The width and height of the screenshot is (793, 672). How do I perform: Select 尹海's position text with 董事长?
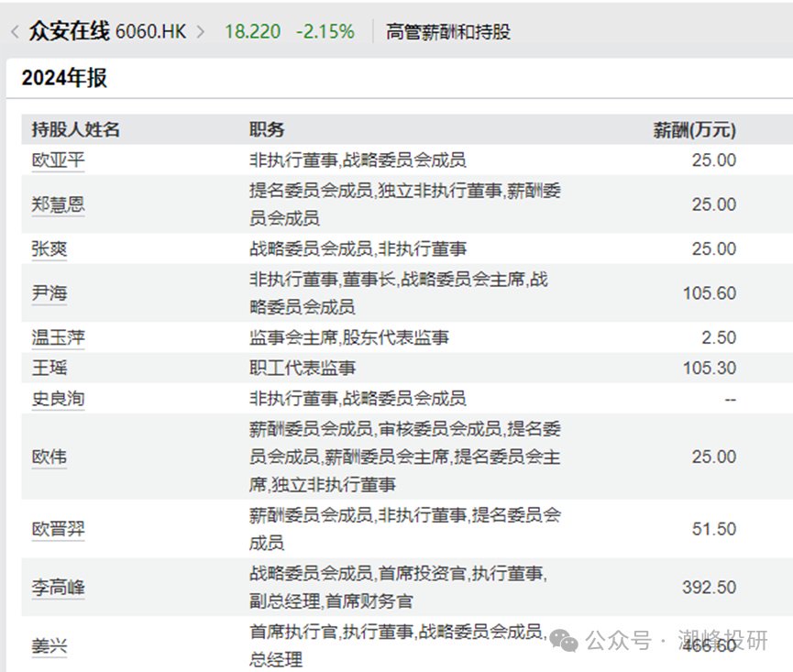coord(399,292)
